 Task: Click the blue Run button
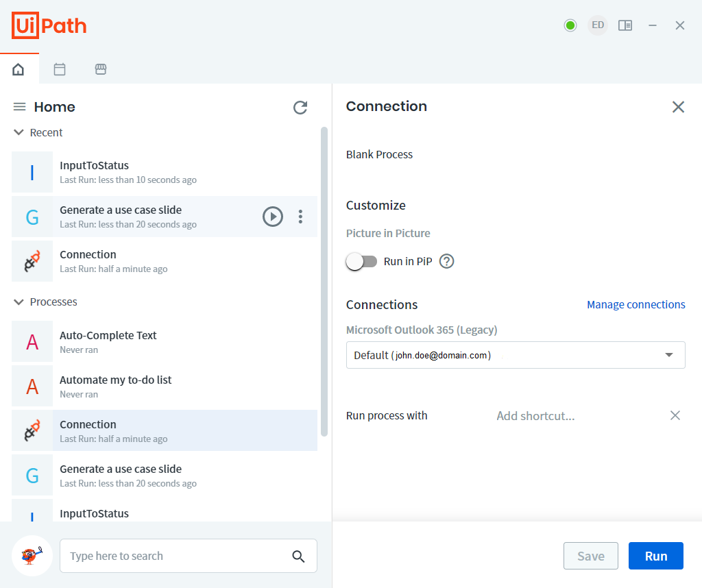pos(656,556)
